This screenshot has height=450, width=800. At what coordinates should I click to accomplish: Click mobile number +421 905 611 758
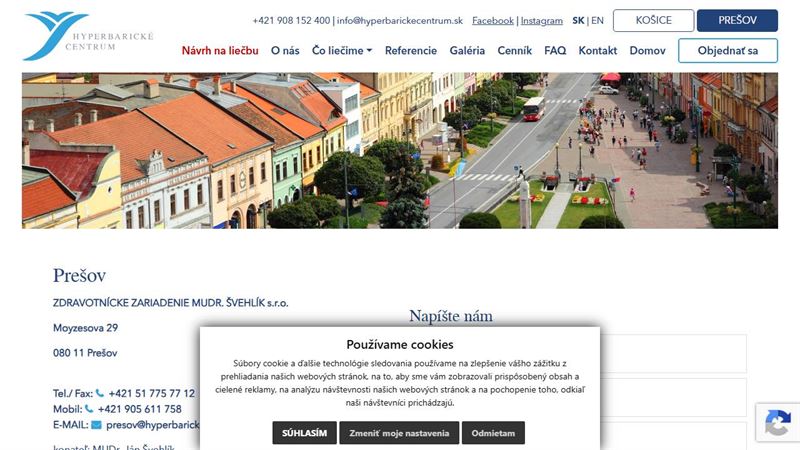click(x=139, y=409)
